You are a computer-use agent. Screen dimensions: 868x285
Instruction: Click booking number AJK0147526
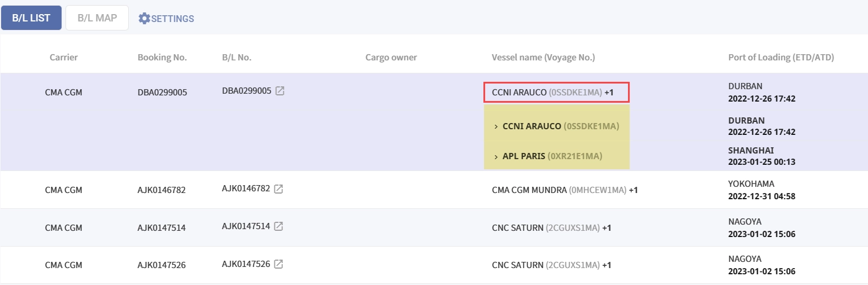coord(162,265)
